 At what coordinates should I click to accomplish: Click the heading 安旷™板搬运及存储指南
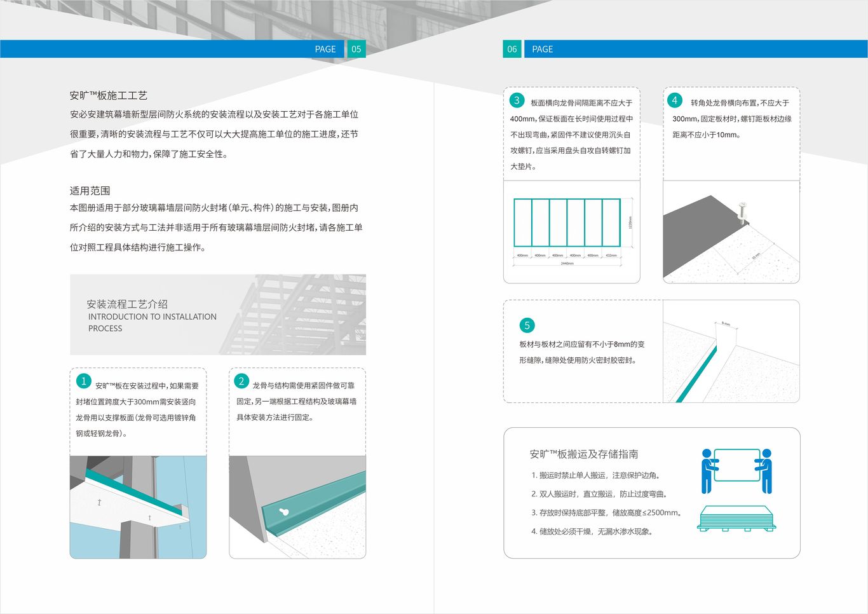[584, 454]
